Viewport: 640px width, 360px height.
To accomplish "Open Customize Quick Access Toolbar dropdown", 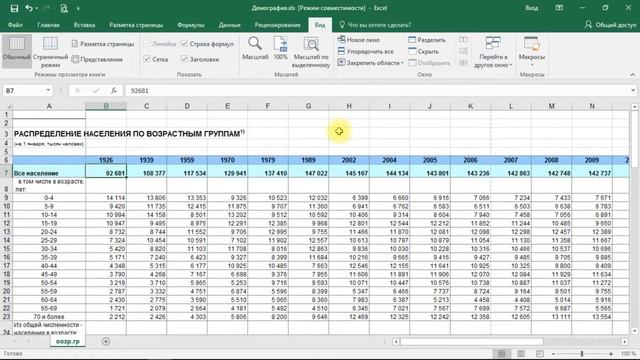I will (78, 8).
